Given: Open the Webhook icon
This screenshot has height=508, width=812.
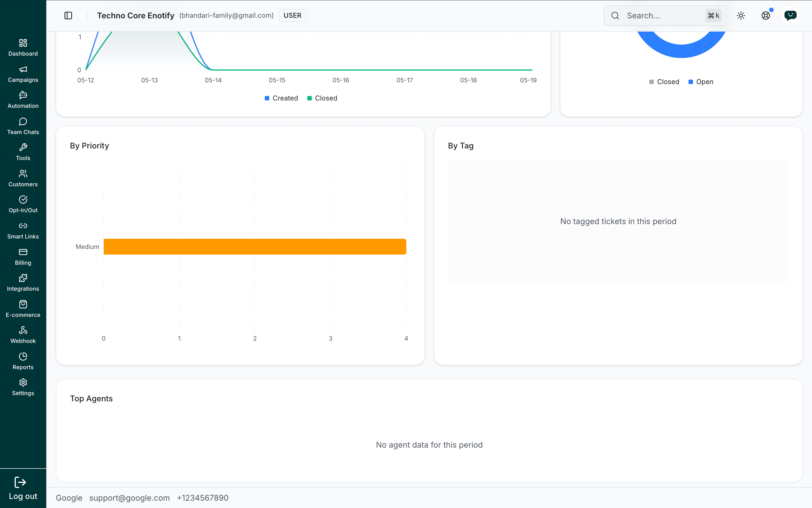Looking at the screenshot, I should coord(23,330).
